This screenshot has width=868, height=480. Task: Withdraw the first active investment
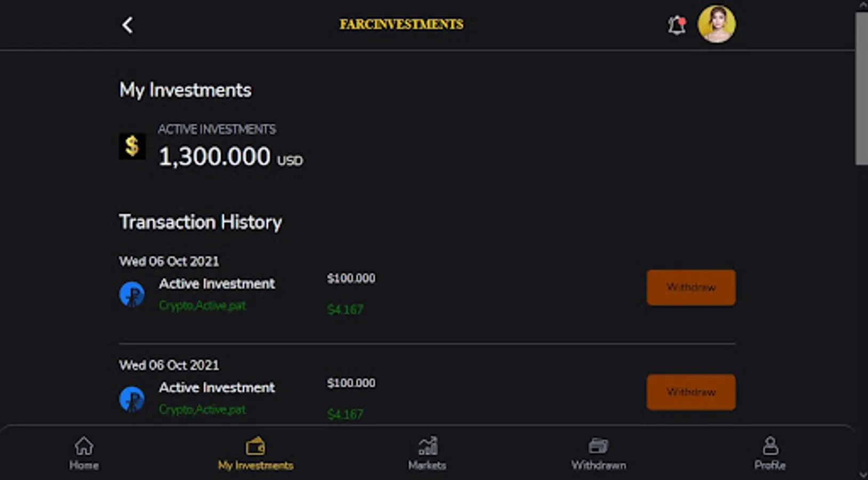[691, 287]
